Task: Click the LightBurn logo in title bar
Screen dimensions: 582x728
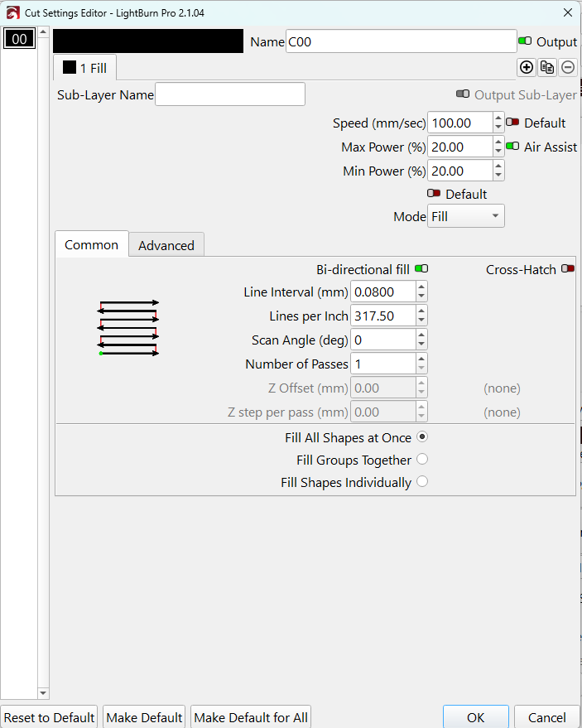Action: click(x=13, y=12)
